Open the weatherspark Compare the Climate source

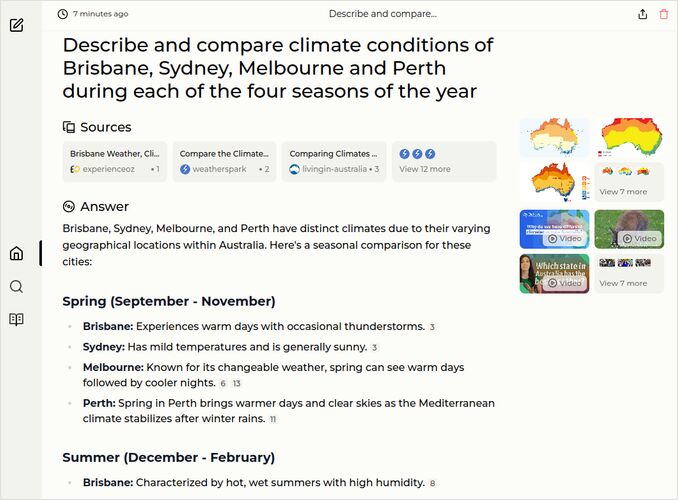[225, 162]
